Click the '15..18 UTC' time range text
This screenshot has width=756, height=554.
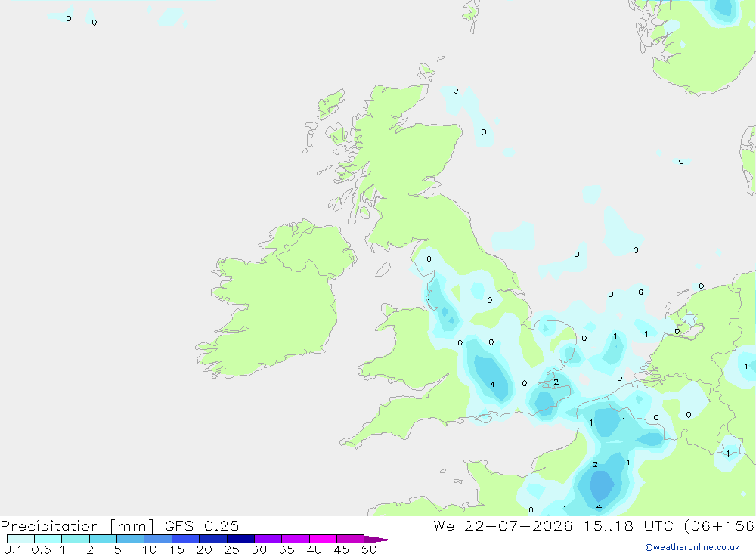(628, 526)
